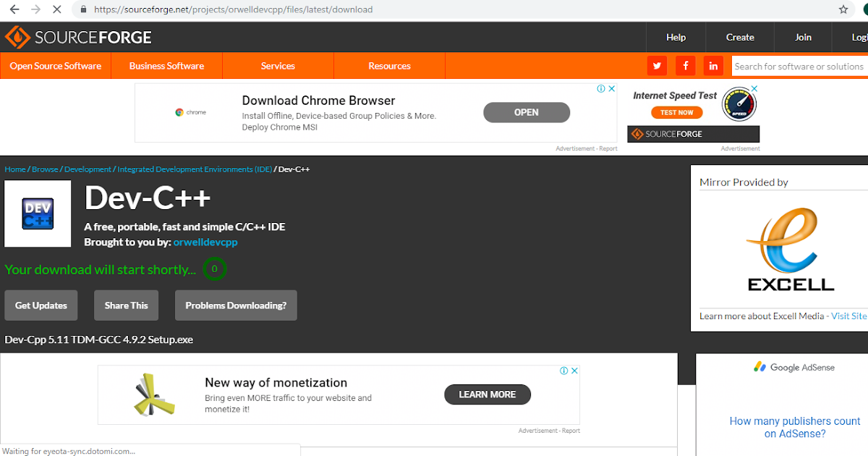Open the Resources menu
Image resolution: width=868 pixels, height=456 pixels.
(389, 66)
